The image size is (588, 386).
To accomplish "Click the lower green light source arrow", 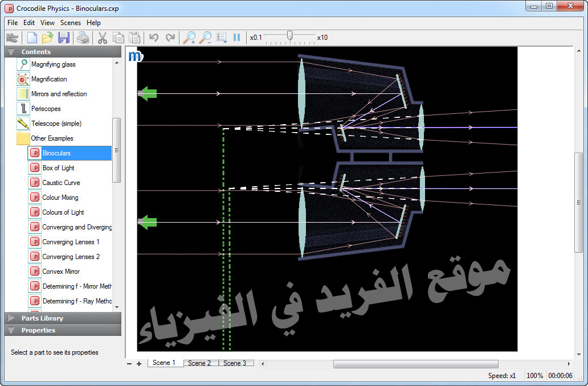I will pyautogui.click(x=148, y=222).
